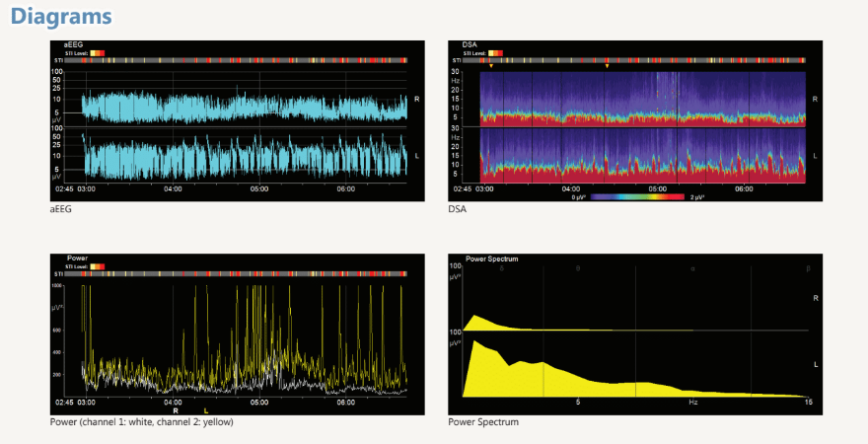The width and height of the screenshot is (868, 444).
Task: Click the DSA color scale gradient bar
Action: click(x=636, y=197)
